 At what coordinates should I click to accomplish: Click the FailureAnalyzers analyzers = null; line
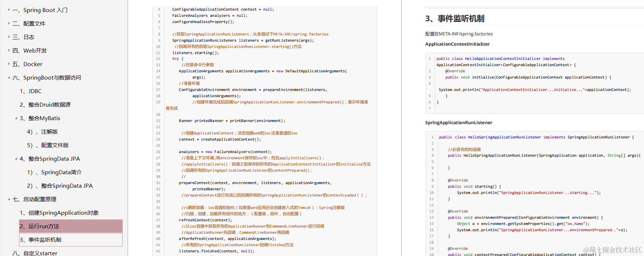(x=210, y=16)
